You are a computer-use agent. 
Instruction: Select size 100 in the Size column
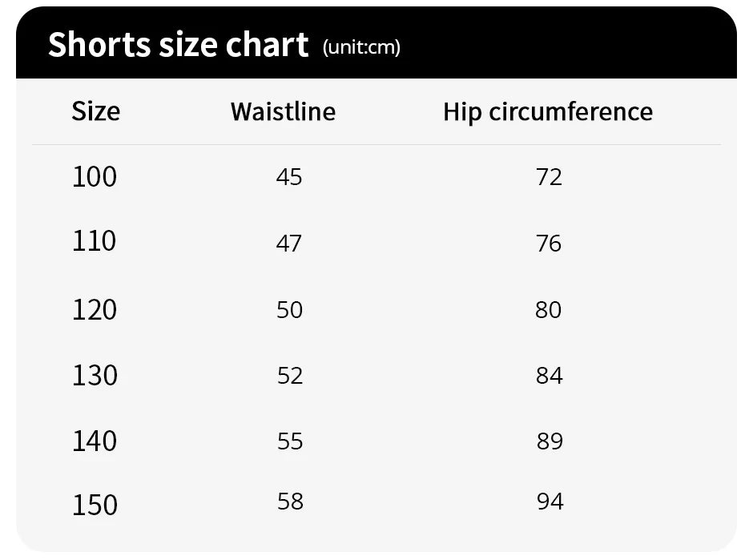click(95, 176)
